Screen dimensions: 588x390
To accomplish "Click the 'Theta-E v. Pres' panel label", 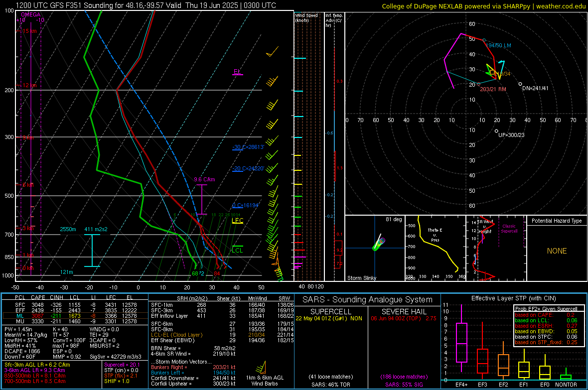I will [435, 235].
